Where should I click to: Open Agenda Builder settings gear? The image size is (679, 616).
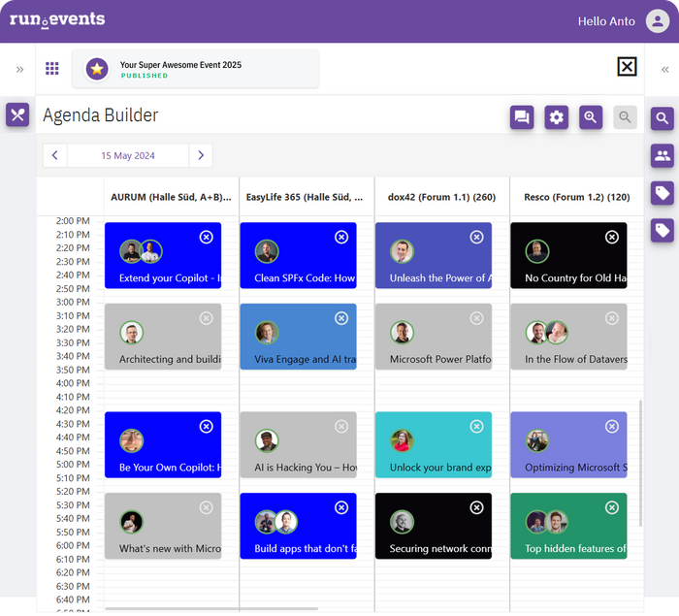[557, 117]
